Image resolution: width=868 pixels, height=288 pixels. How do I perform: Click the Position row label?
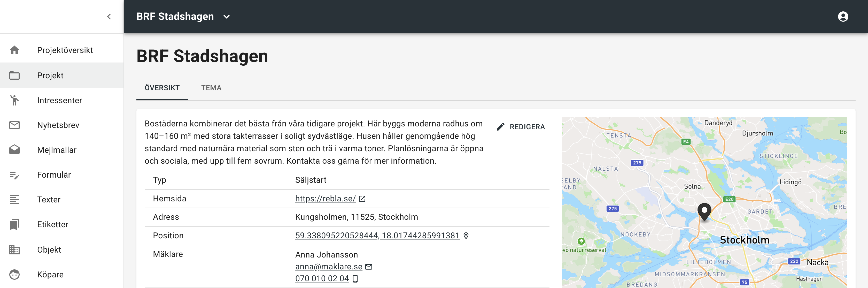168,236
